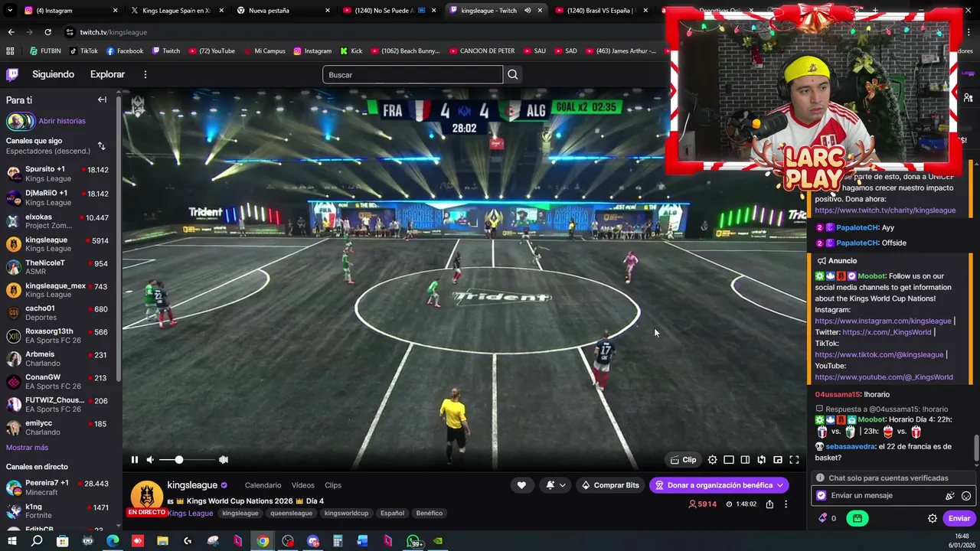This screenshot has height=551, width=980.
Task: Open Windows Start menu
Action: [x=11, y=542]
